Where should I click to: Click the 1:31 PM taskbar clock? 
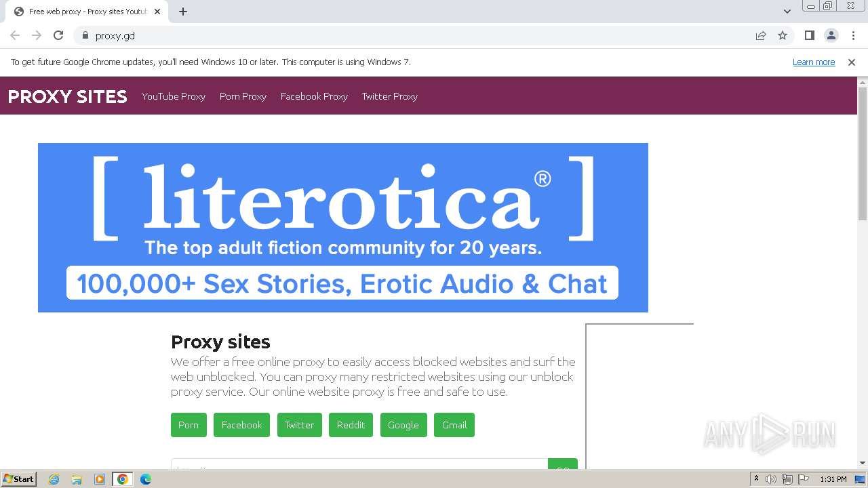[833, 479]
